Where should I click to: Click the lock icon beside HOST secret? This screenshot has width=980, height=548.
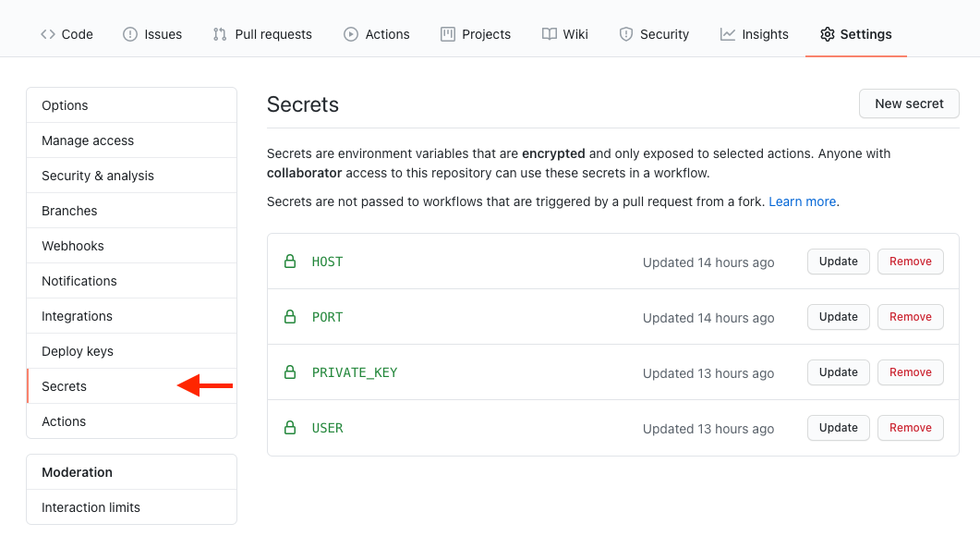tap(290, 262)
